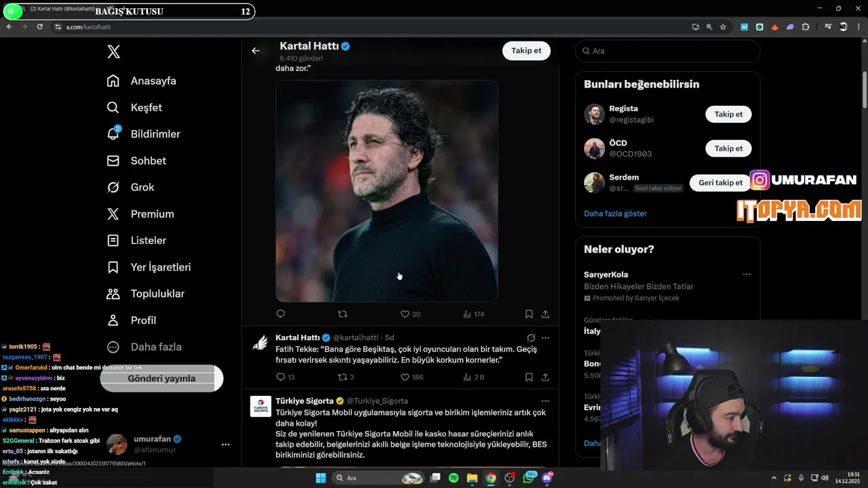The width and height of the screenshot is (868, 488).
Task: Reply to the post with the portrait photo
Action: pos(281,314)
